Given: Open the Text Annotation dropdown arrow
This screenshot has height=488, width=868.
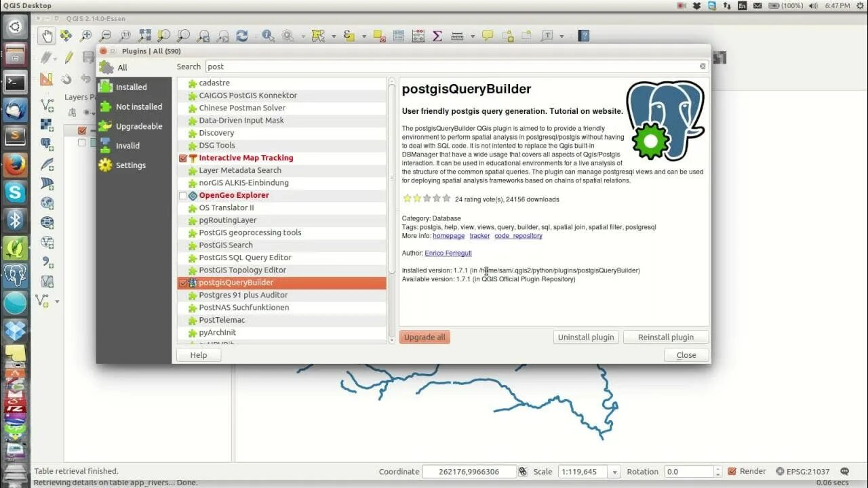Looking at the screenshot, I should pos(561,36).
